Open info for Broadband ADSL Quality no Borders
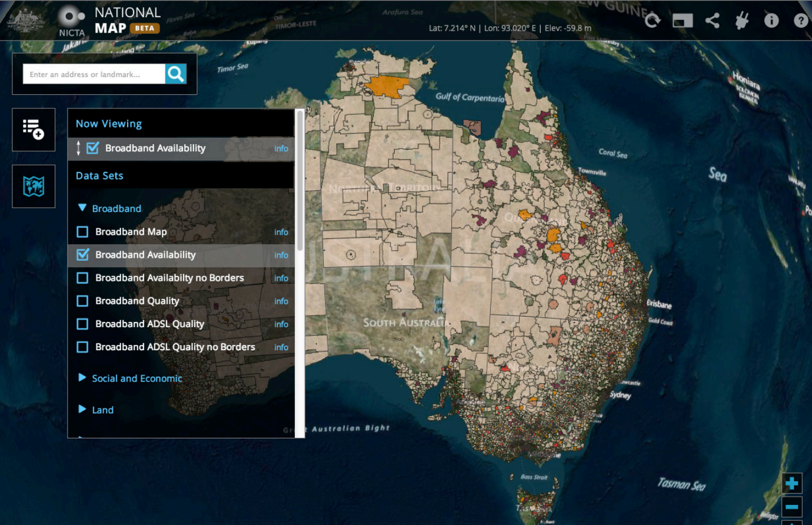 [281, 347]
